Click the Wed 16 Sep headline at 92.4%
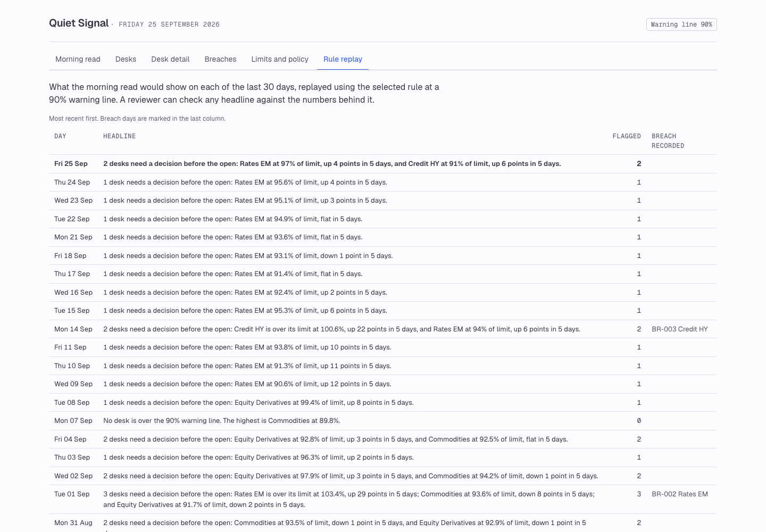Image resolution: width=766 pixels, height=532 pixels. pyautogui.click(x=245, y=293)
